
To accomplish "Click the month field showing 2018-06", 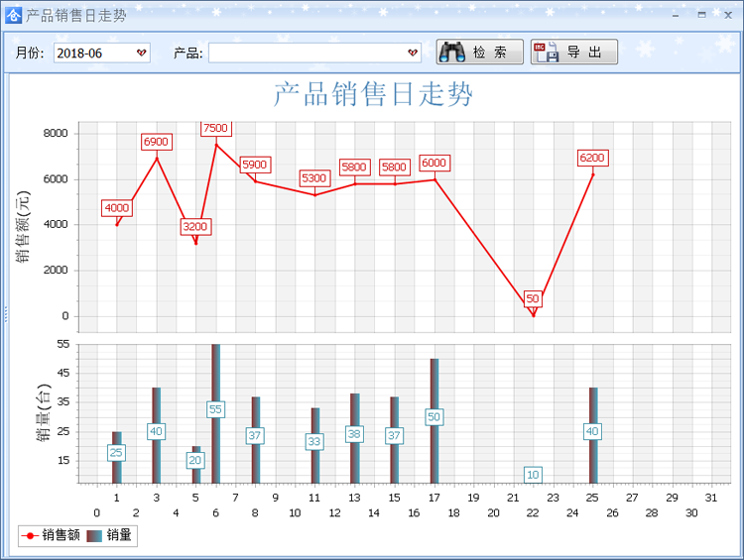I will coord(102,53).
